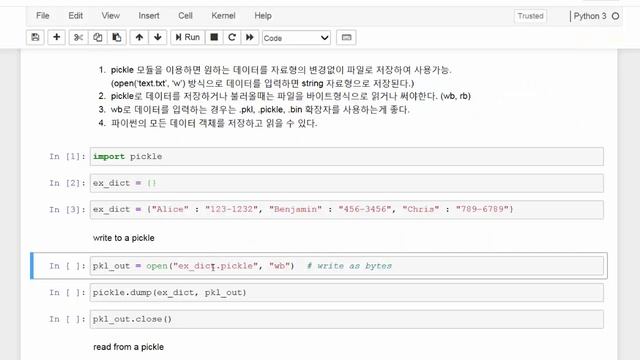The height and width of the screenshot is (360, 640).
Task: Open the Edit menu
Action: pyautogui.click(x=76, y=16)
